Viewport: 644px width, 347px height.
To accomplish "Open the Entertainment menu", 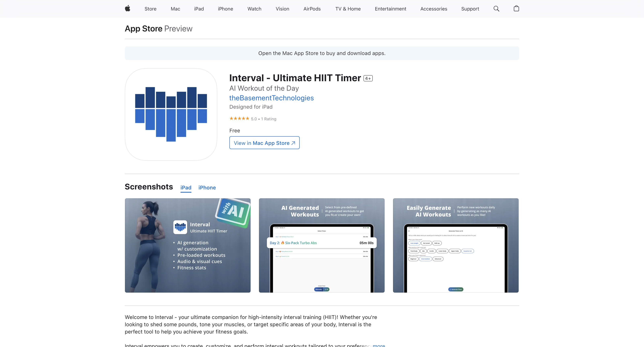I will [390, 9].
